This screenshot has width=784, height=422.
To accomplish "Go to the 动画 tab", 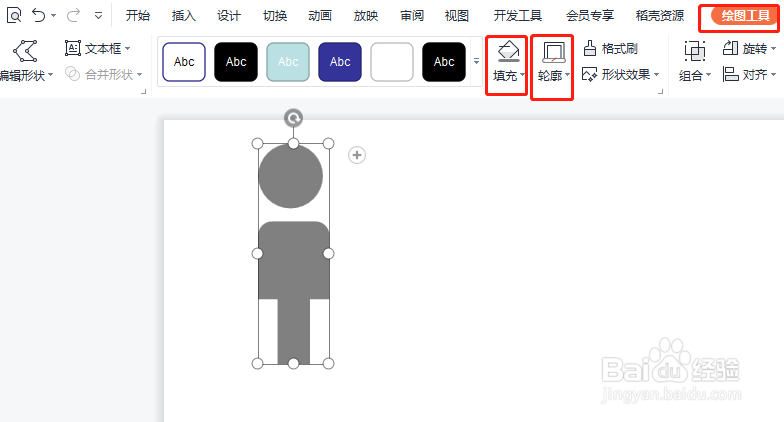I will (320, 16).
